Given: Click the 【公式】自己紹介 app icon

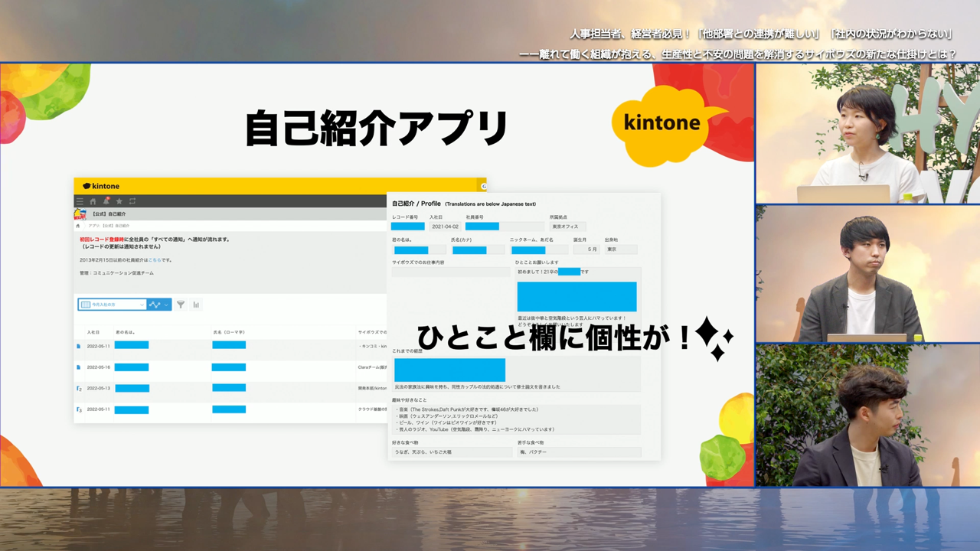Looking at the screenshot, I should (x=80, y=214).
